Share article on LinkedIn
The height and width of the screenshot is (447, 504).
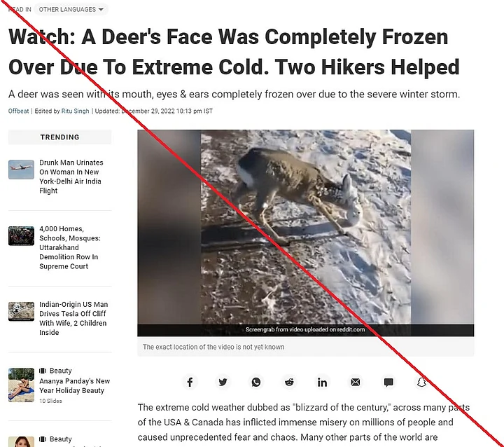323,382
